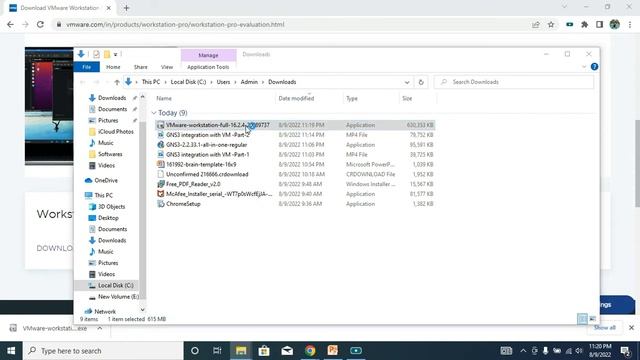The height and width of the screenshot is (360, 640).
Task: Select the VMware-workstation-full installer file
Action: point(296,125)
